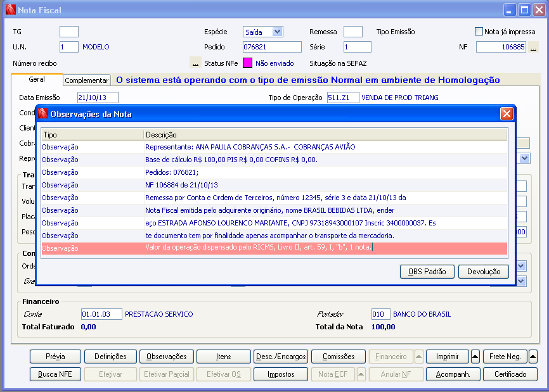
Task: Click 'BANCO DO BRASIL' text
Action: click(422, 314)
